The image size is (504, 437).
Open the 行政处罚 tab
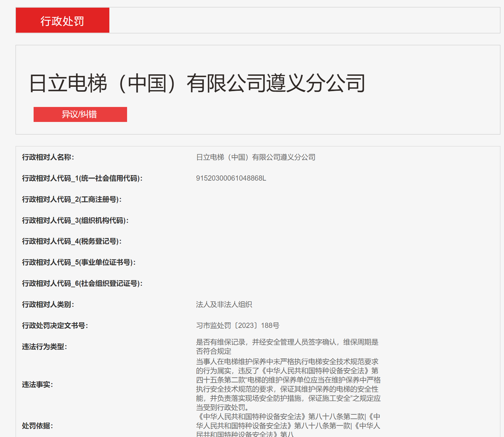point(62,20)
